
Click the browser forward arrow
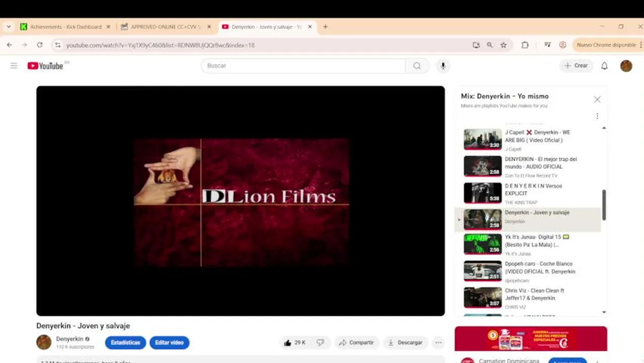point(24,45)
